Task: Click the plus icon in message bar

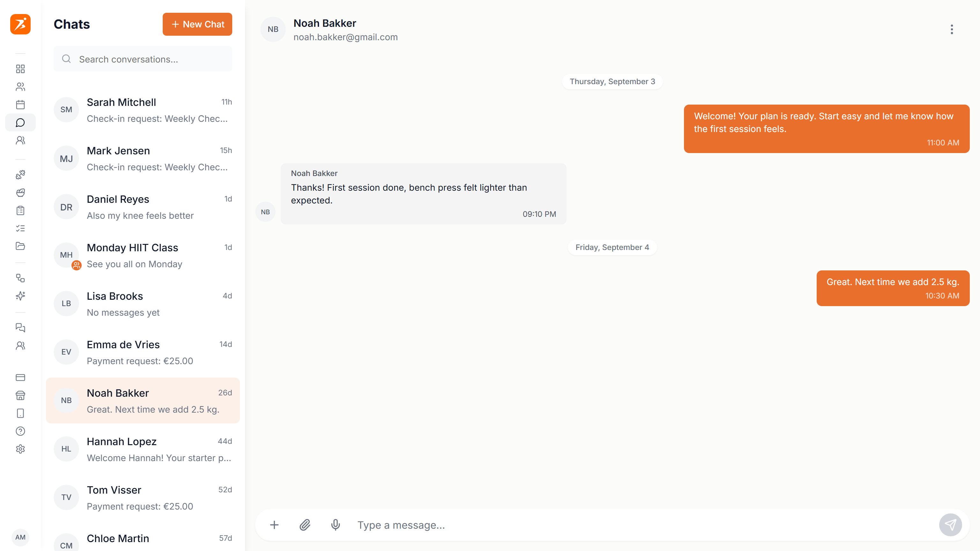Action: click(x=274, y=525)
